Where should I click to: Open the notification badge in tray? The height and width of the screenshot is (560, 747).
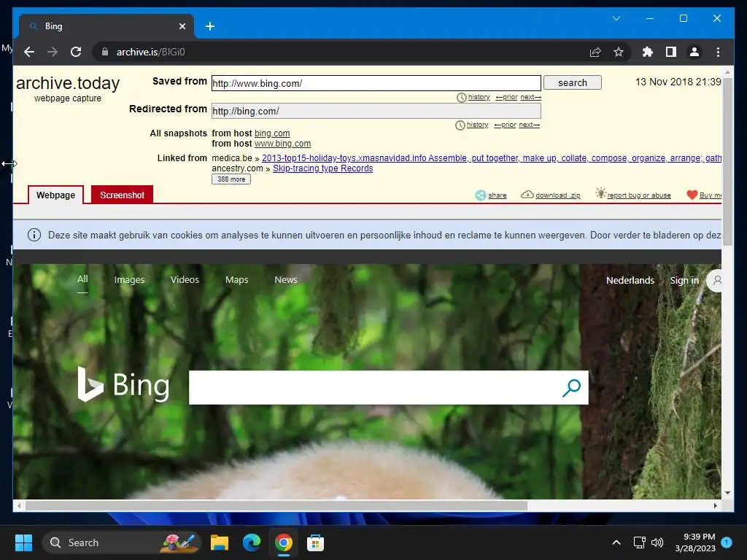pos(727,542)
